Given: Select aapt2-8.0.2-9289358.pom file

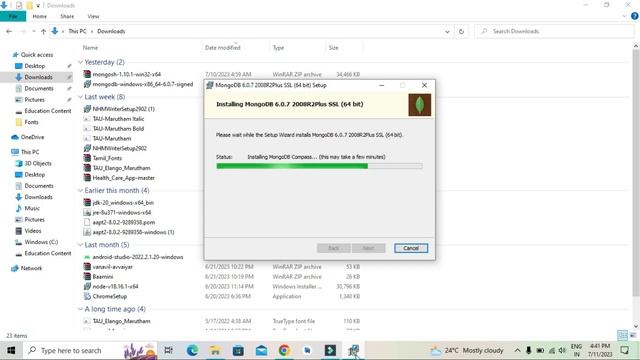Looking at the screenshot, I should [x=123, y=222].
